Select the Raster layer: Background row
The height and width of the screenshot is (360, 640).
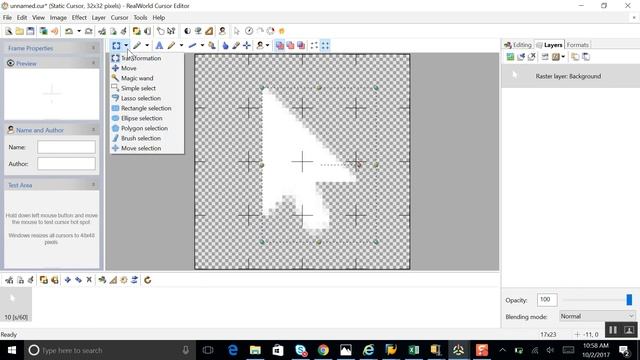pyautogui.click(x=571, y=76)
